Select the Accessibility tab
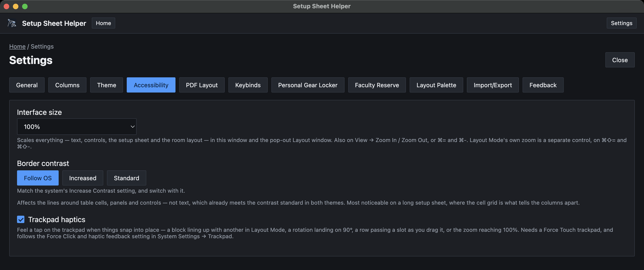This screenshot has height=270, width=644. pos(151,85)
